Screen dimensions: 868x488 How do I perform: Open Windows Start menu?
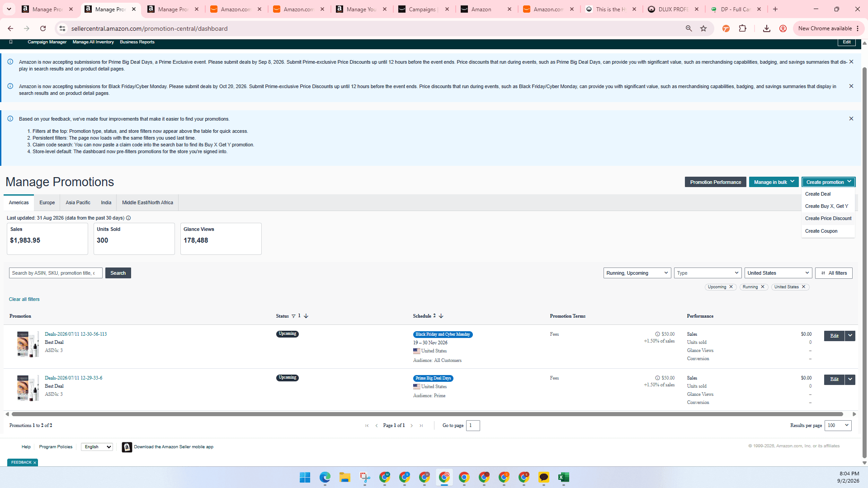(x=305, y=478)
